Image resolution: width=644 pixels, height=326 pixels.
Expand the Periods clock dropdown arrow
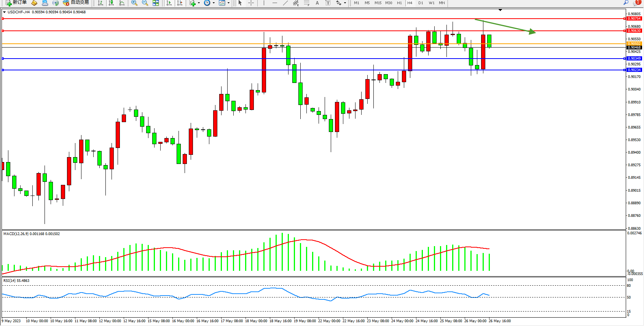tap(214, 3)
